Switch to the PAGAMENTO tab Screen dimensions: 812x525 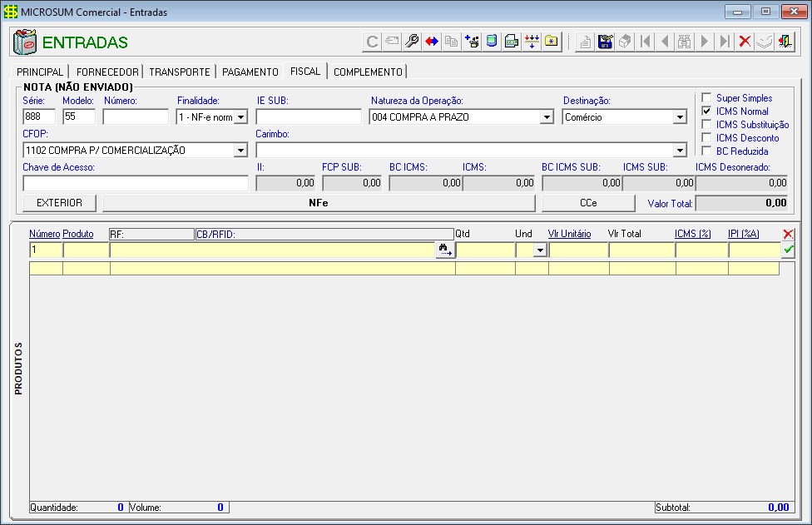[250, 72]
